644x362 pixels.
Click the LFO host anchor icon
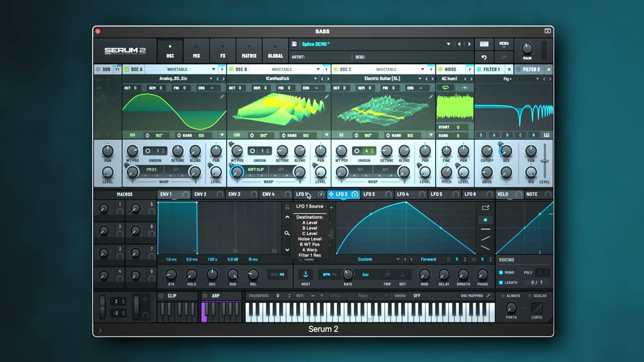point(305,275)
